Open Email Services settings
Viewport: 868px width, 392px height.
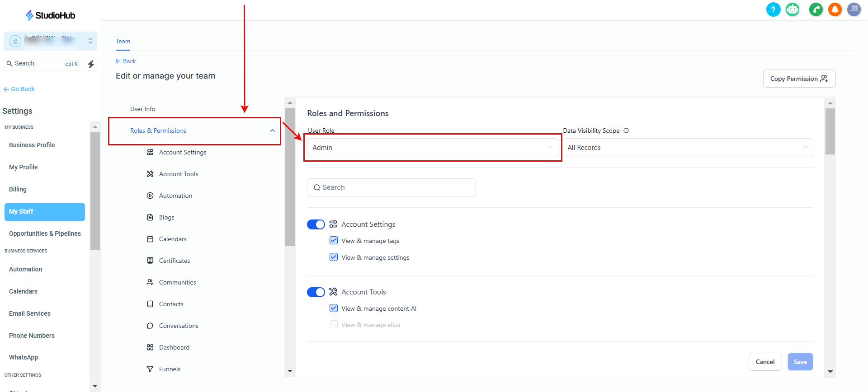(x=30, y=313)
